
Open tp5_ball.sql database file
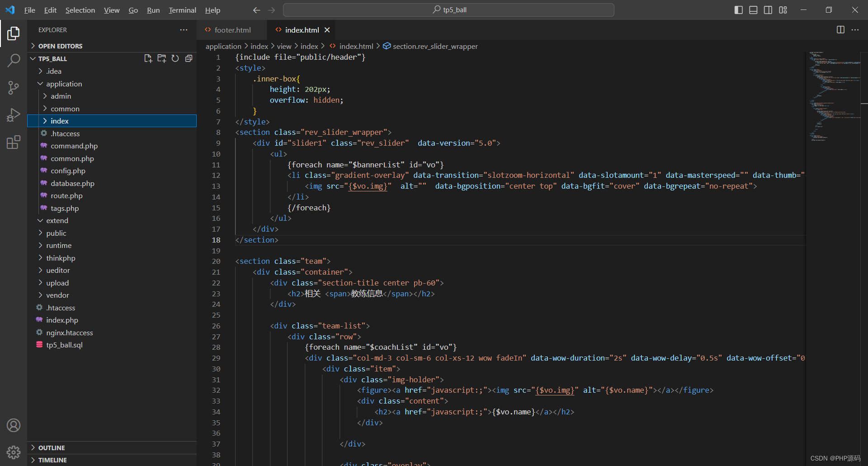coord(64,345)
